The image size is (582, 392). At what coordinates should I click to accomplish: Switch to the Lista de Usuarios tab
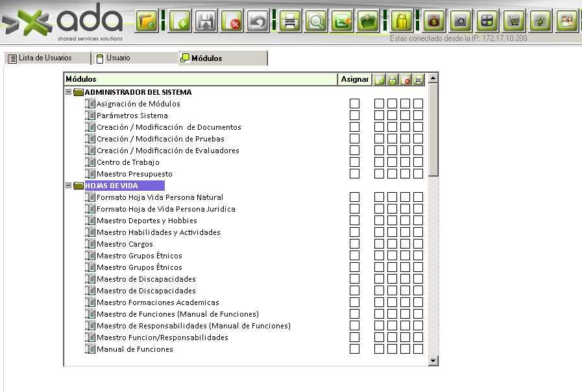(45, 58)
